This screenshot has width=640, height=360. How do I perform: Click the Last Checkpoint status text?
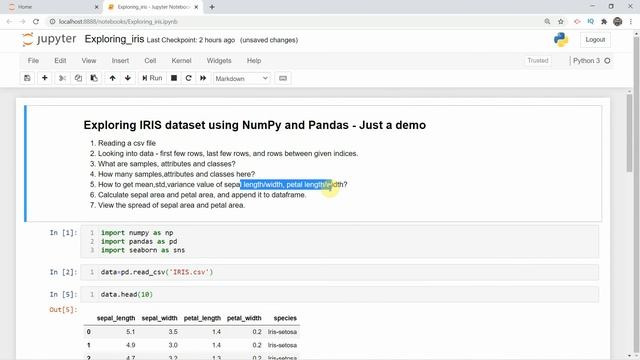click(191, 40)
